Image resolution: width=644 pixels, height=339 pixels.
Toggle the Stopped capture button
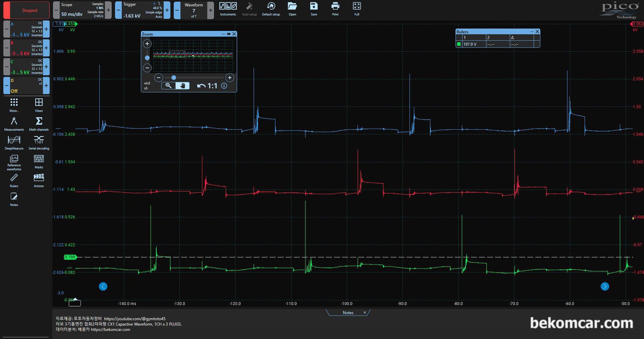[x=30, y=10]
